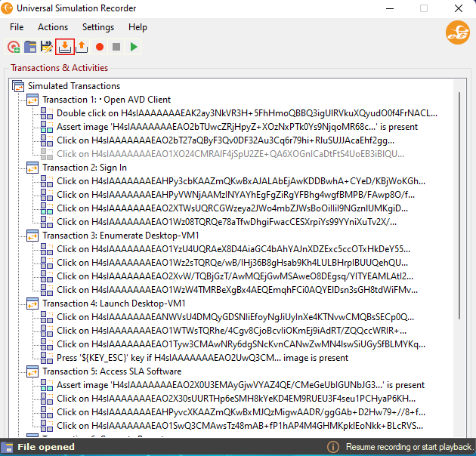The image size is (476, 456).
Task: Open the Settings menu
Action: pos(98,27)
